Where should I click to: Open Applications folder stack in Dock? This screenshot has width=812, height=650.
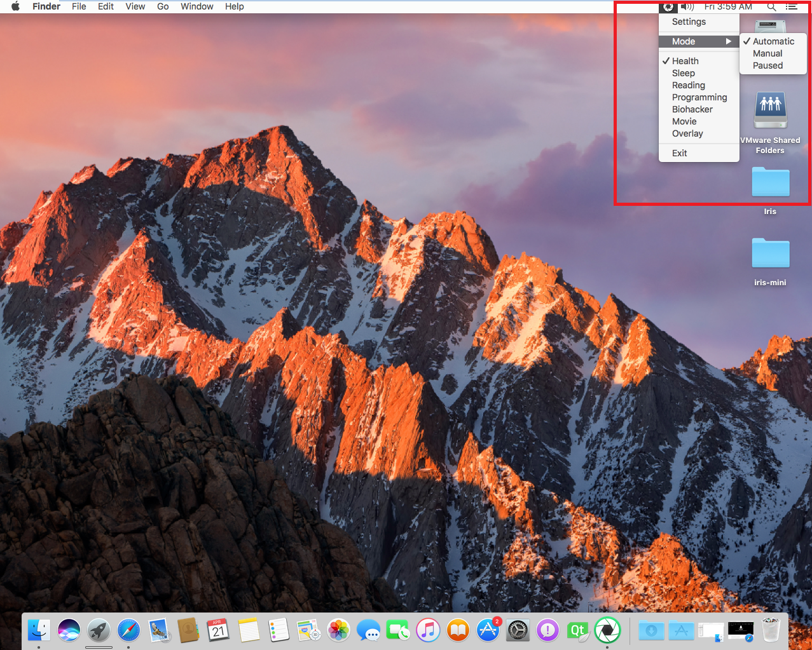tap(681, 630)
